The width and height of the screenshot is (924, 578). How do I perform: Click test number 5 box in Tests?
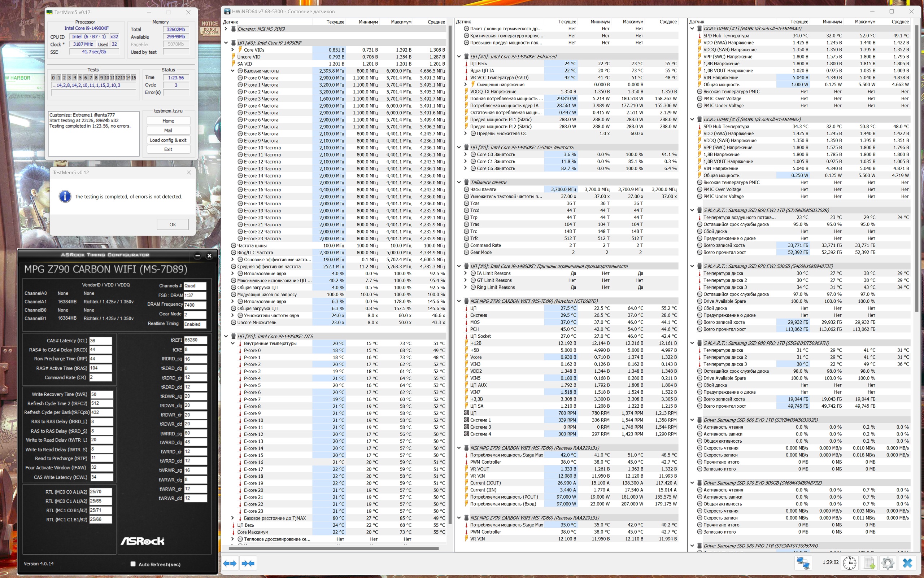coord(80,78)
